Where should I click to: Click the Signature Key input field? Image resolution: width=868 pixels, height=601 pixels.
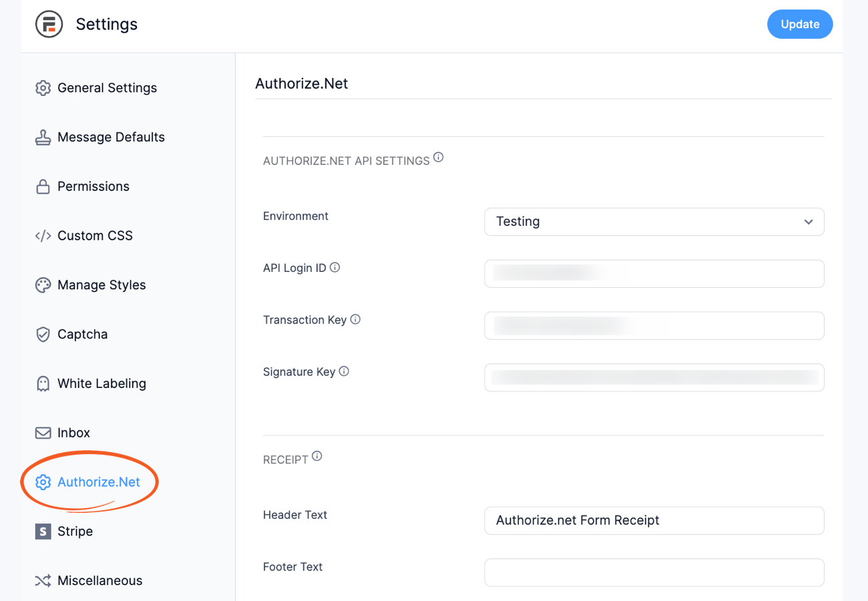point(654,377)
